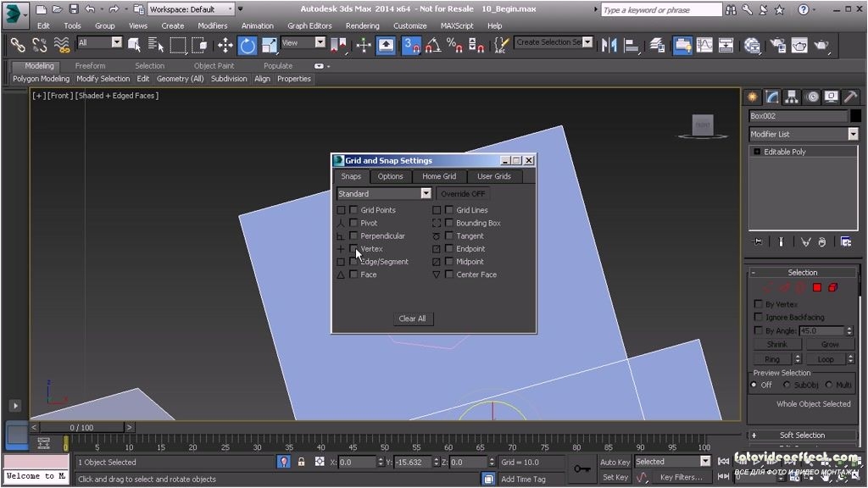The height and width of the screenshot is (488, 868).
Task: Open the Modifiers menu
Action: (213, 25)
